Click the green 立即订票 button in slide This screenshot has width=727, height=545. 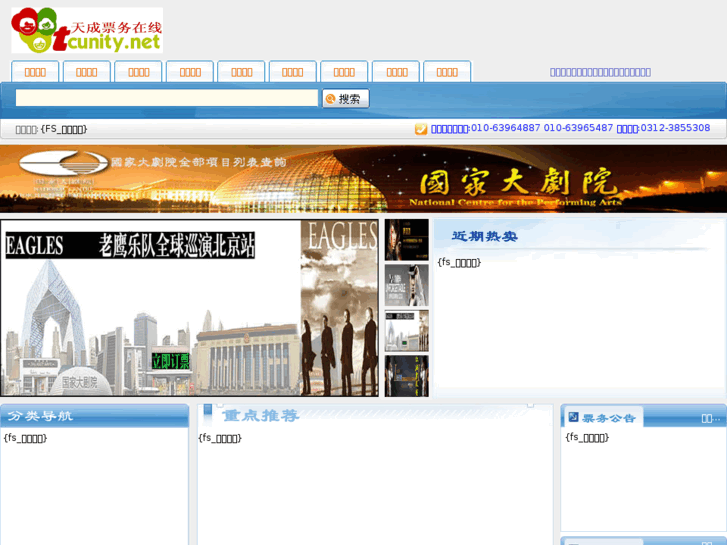point(171,361)
